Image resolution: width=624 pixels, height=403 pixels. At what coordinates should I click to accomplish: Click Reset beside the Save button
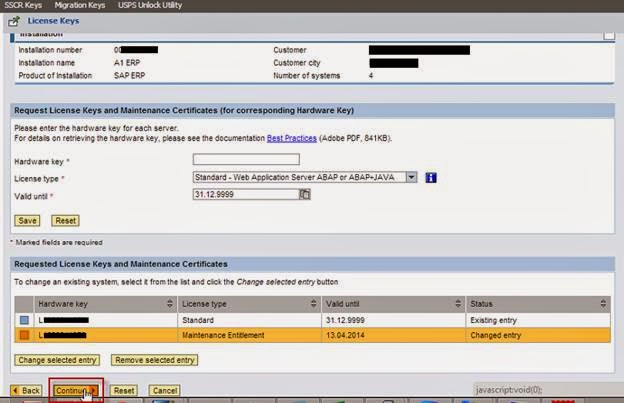coord(65,221)
